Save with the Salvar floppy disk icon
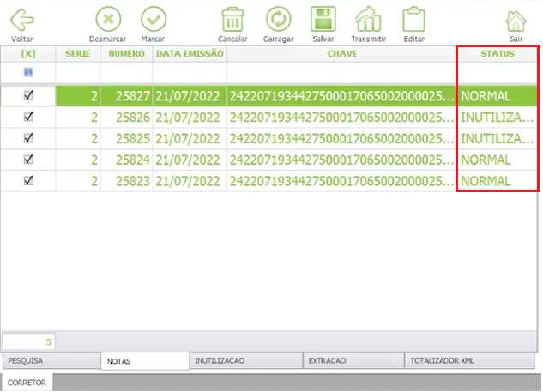Viewport: 543px width, 392px height. [323, 19]
